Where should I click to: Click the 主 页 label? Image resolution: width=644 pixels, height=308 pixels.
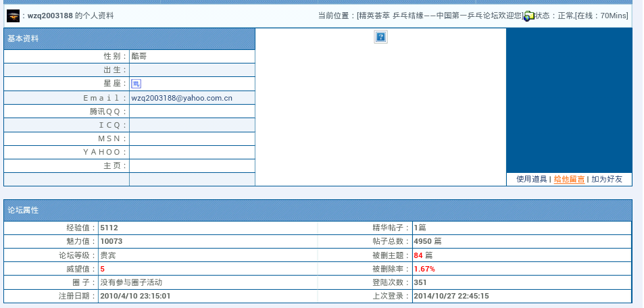[116, 166]
